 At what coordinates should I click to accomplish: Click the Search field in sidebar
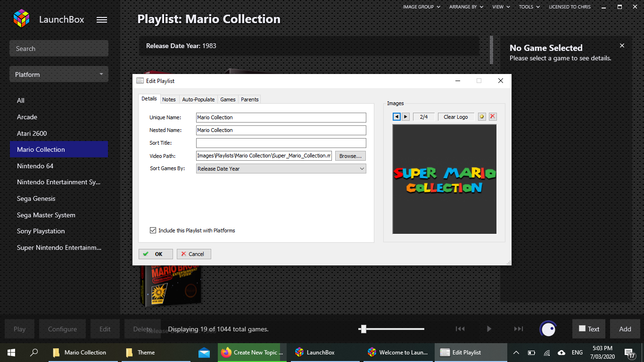pos(59,49)
